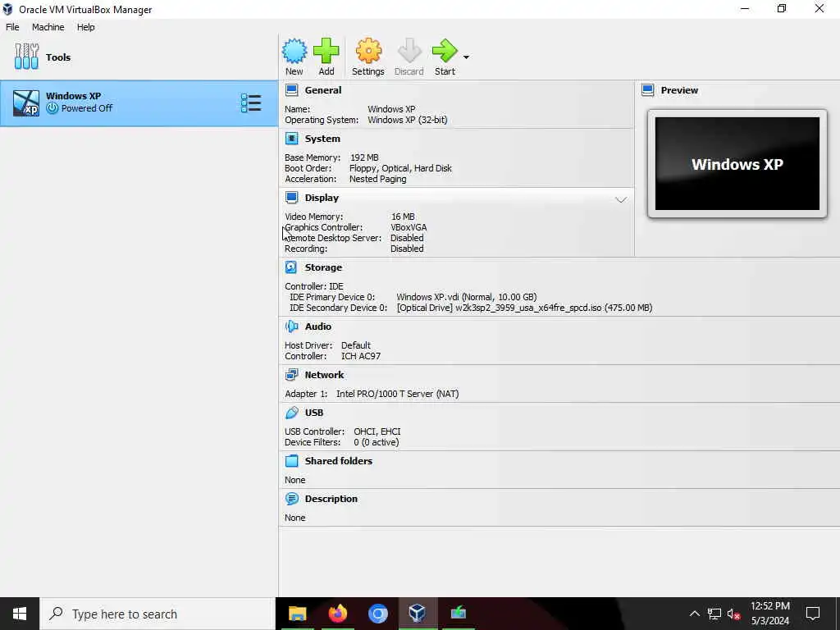Image resolution: width=840 pixels, height=630 pixels.
Task: Collapse the Display section chevron
Action: tap(621, 200)
